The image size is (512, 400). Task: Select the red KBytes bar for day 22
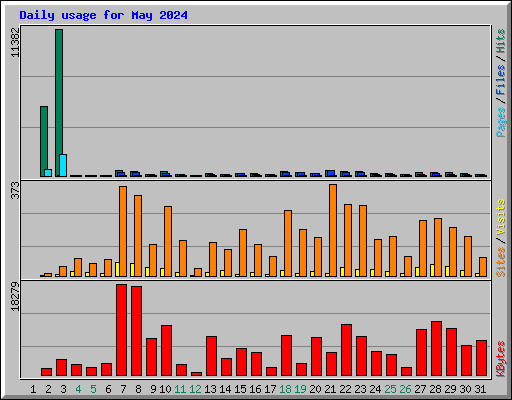346,350
